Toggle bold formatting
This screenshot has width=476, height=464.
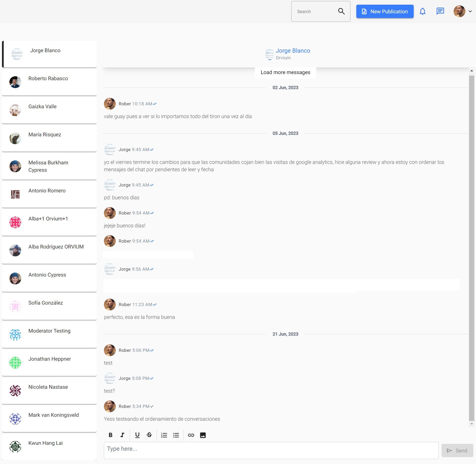[111, 435]
